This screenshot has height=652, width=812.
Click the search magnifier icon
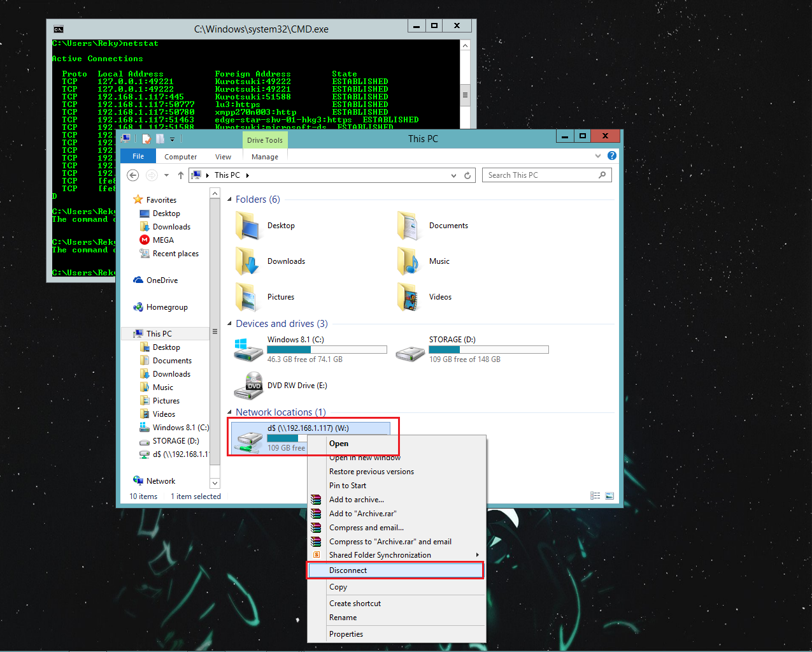coord(602,175)
